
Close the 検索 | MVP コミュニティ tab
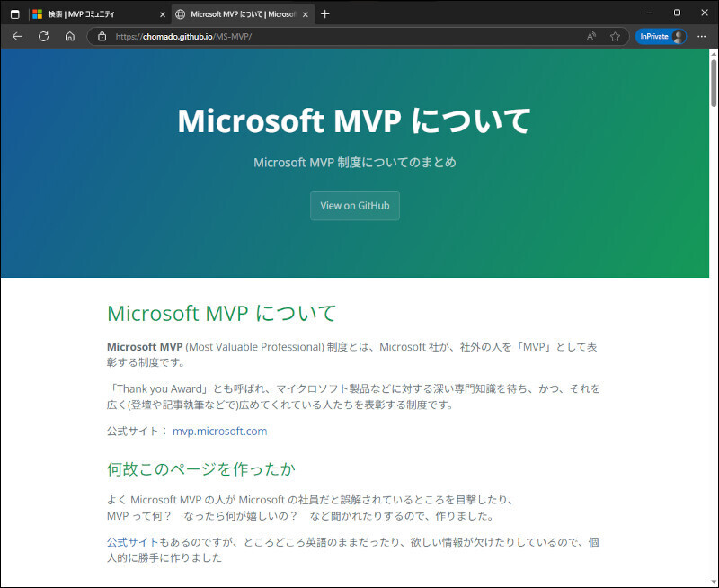[x=163, y=14]
